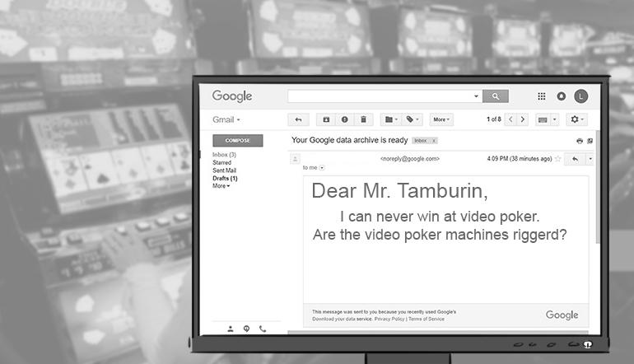This screenshot has width=634, height=364.
Task: Print the conversation with printer icon
Action: [580, 141]
